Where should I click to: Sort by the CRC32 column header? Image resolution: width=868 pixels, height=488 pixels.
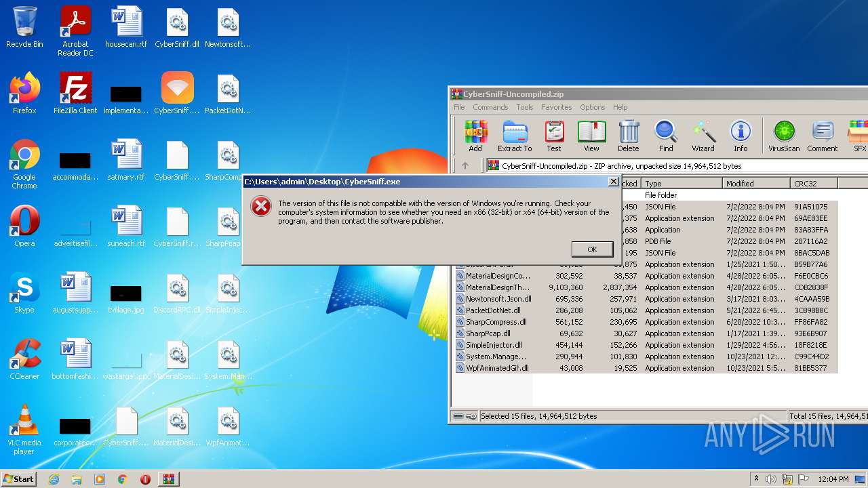(x=814, y=183)
